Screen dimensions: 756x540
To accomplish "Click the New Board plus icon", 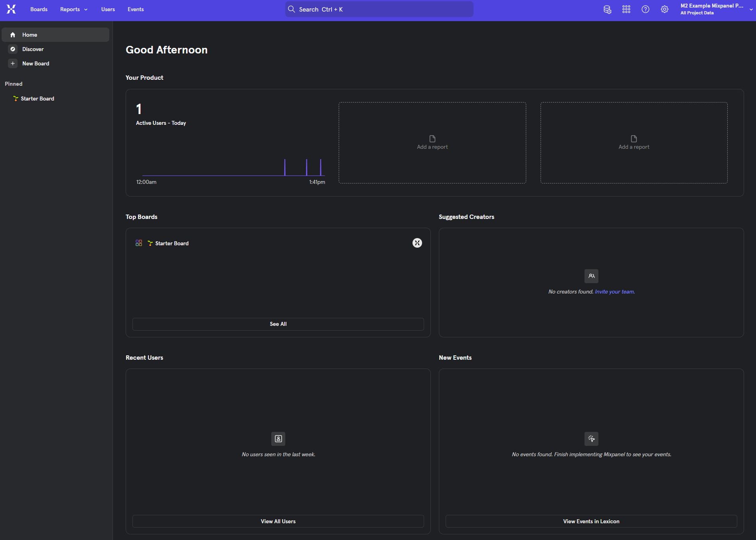I will point(13,63).
